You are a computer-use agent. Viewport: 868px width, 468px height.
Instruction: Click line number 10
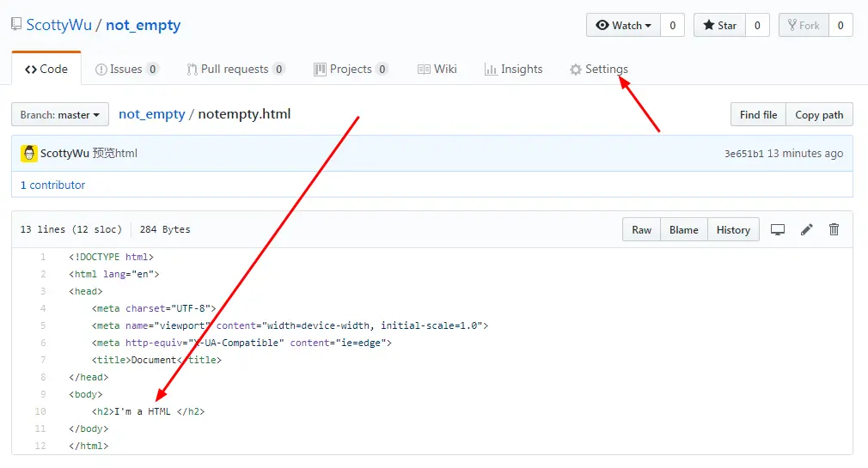point(40,411)
